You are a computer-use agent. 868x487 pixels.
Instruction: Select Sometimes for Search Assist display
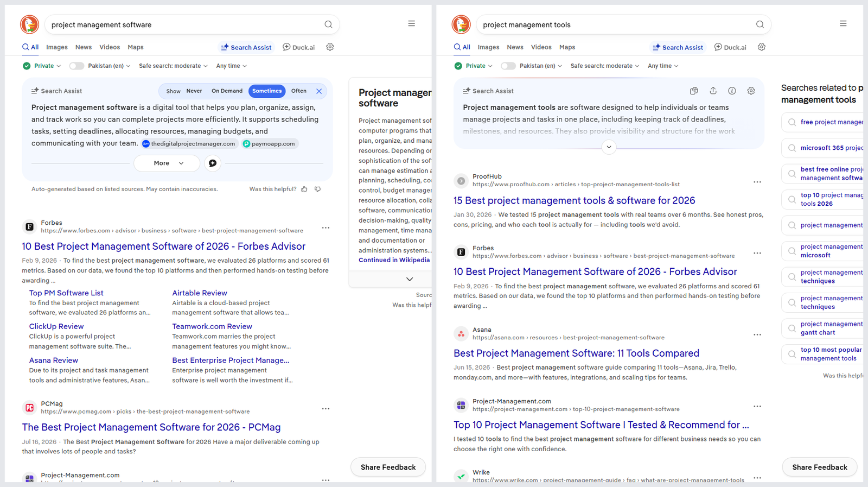pos(267,91)
